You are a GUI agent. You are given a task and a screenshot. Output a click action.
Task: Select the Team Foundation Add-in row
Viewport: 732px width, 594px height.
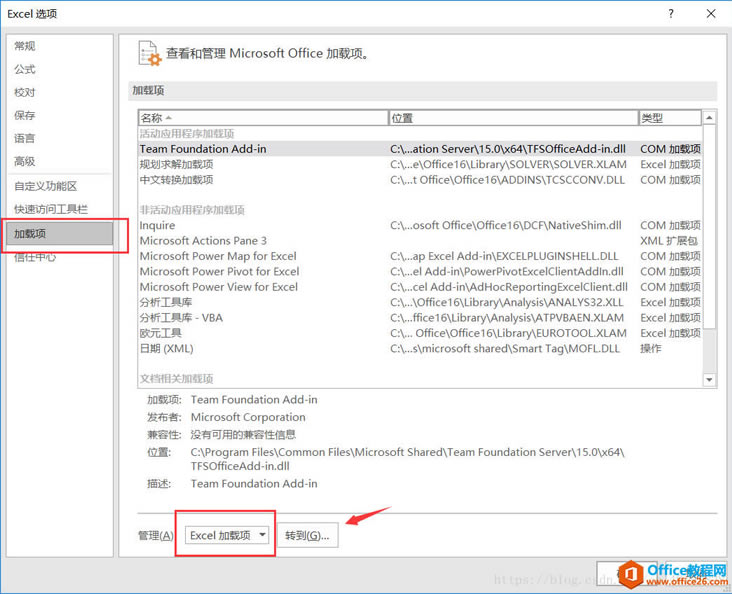pos(420,148)
